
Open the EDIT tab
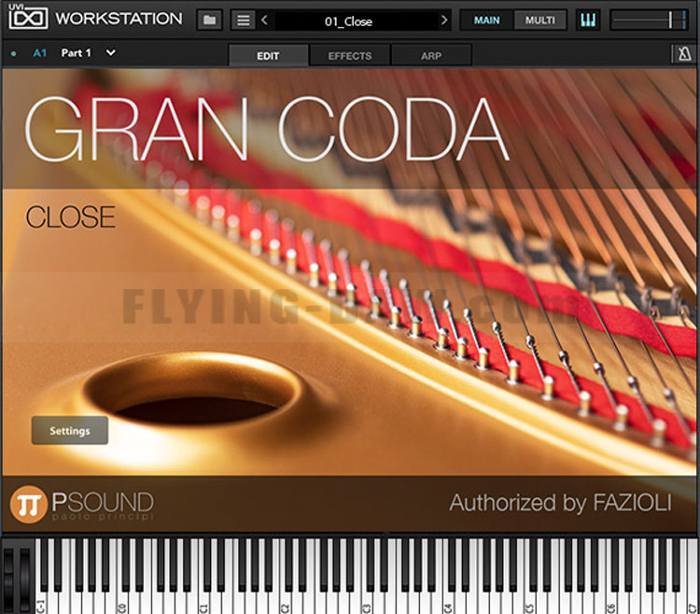[x=268, y=55]
